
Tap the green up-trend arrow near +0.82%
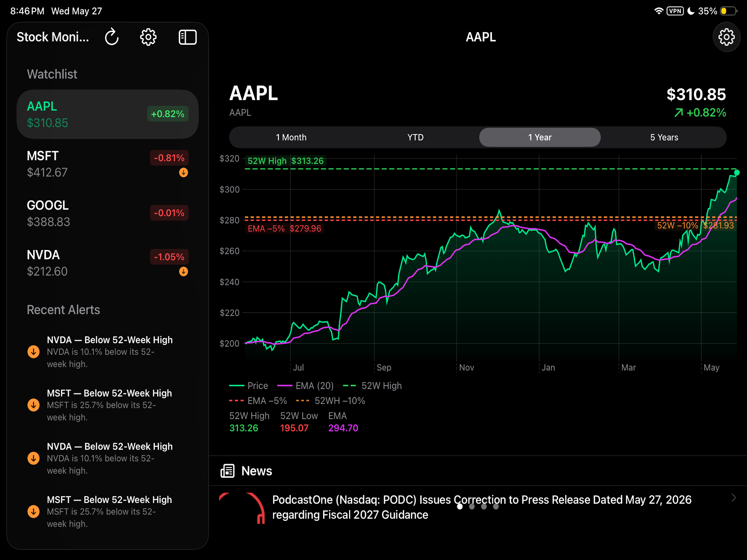[x=678, y=112]
